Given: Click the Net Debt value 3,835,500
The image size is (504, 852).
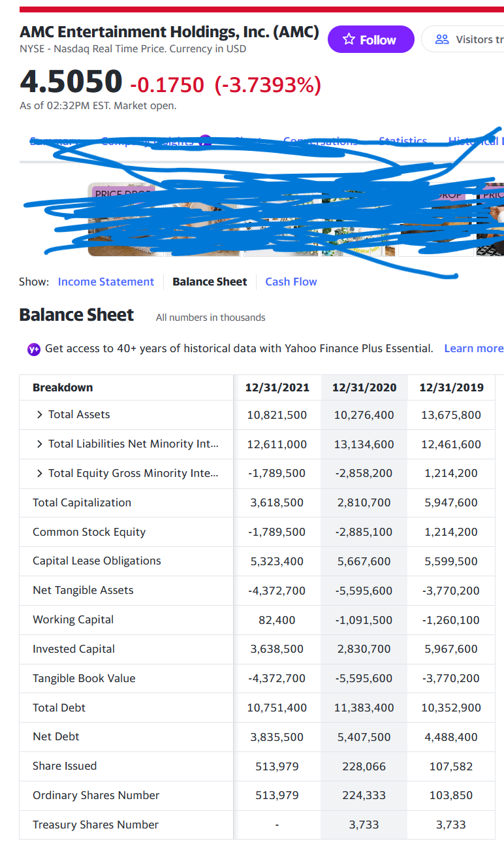Looking at the screenshot, I should 277,737.
